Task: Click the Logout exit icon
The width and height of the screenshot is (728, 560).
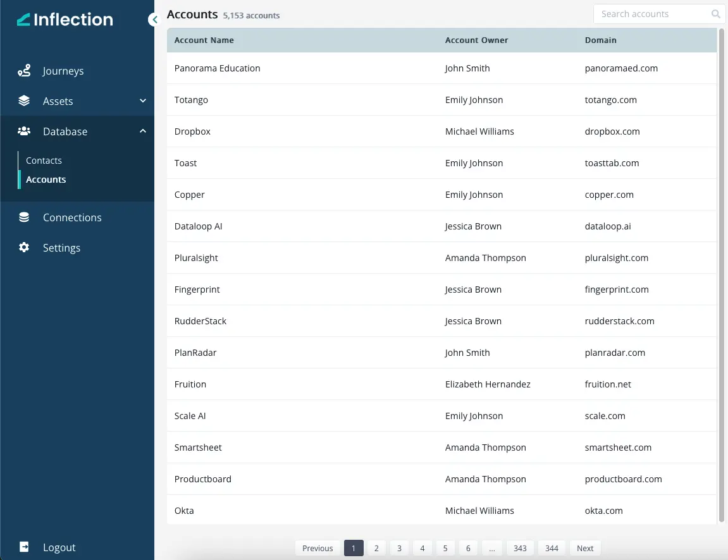Action: point(24,547)
